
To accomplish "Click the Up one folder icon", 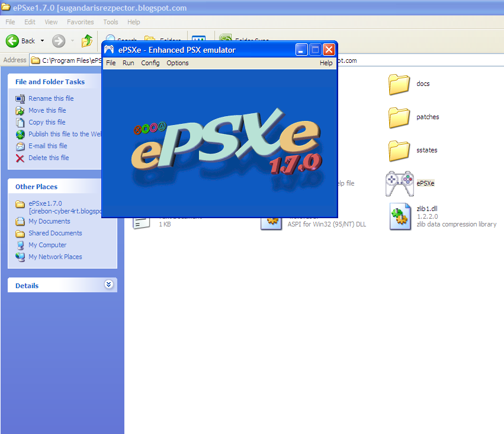I will click(87, 41).
